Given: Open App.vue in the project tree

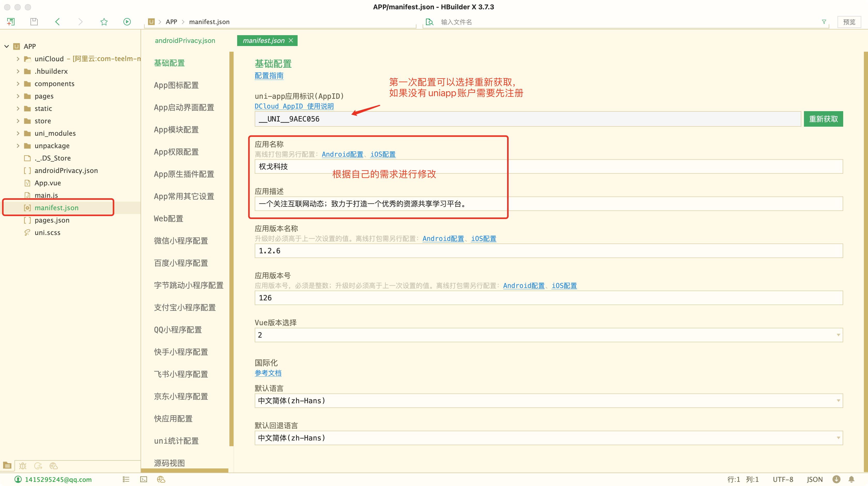Looking at the screenshot, I should [48, 183].
